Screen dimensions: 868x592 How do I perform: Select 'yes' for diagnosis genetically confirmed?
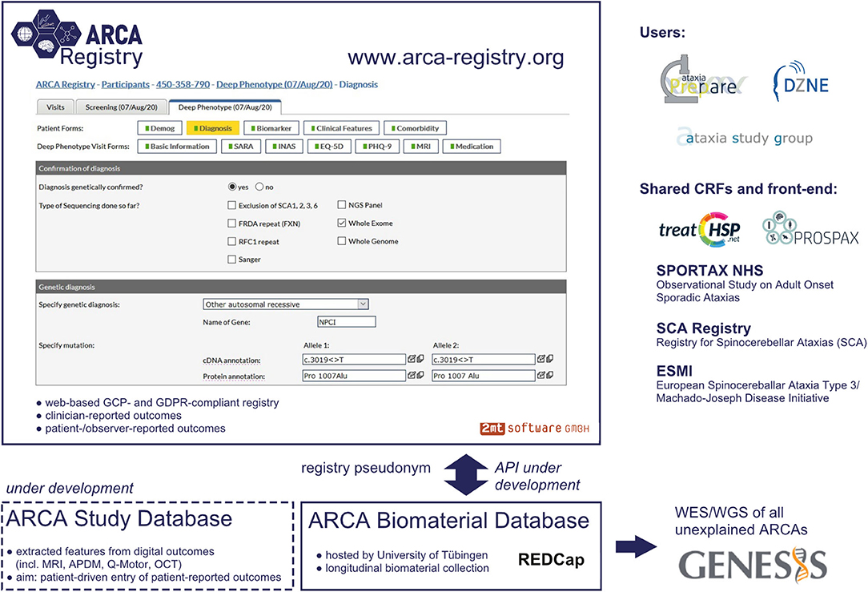(232, 187)
